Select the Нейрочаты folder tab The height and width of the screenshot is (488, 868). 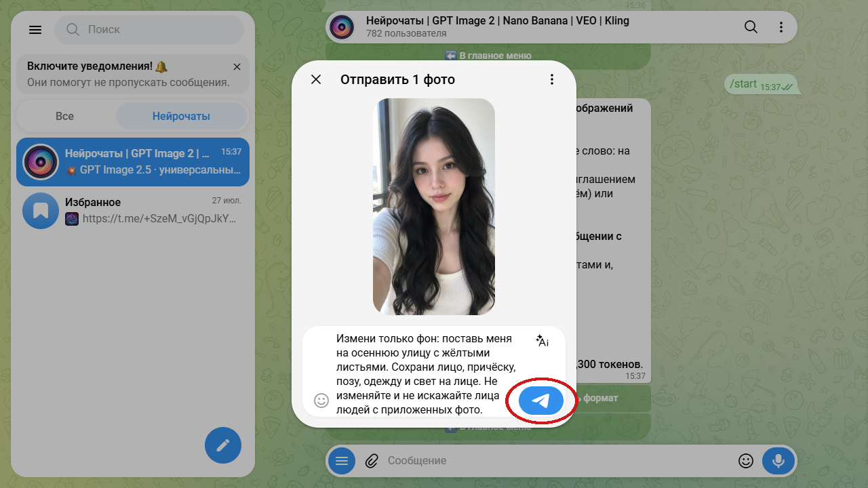[x=181, y=116]
